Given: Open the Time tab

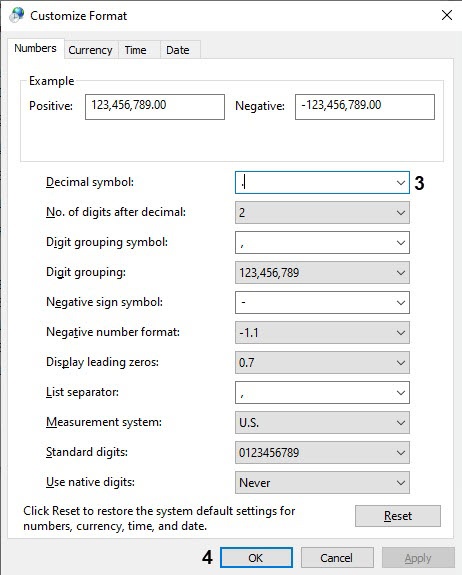Looking at the screenshot, I should pos(135,50).
